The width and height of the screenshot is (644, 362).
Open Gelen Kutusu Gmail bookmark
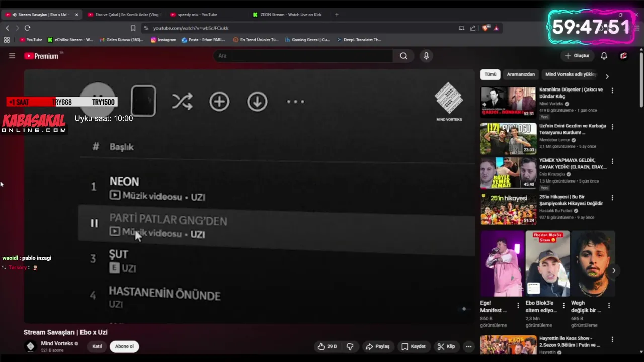point(121,40)
